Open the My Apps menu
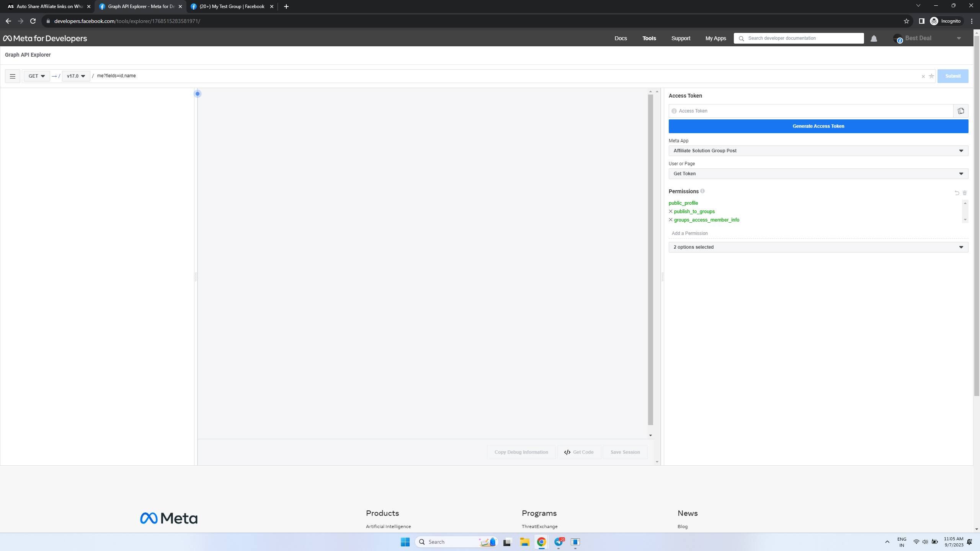Image resolution: width=980 pixels, height=551 pixels. pos(715,38)
